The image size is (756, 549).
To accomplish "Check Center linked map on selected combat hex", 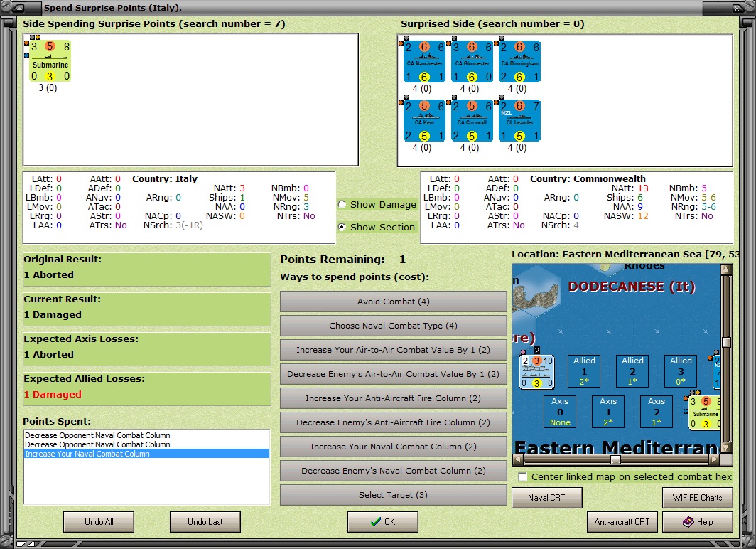I will pos(522,476).
